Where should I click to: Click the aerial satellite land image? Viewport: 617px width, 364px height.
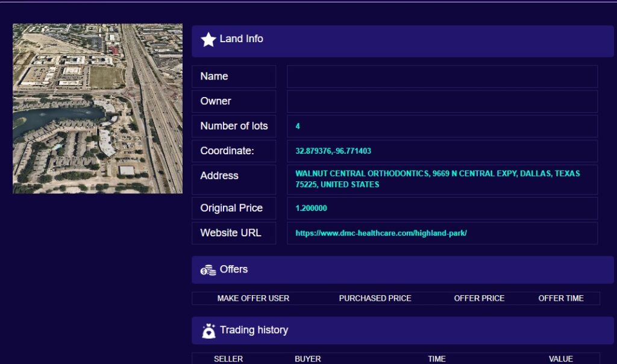(x=98, y=108)
